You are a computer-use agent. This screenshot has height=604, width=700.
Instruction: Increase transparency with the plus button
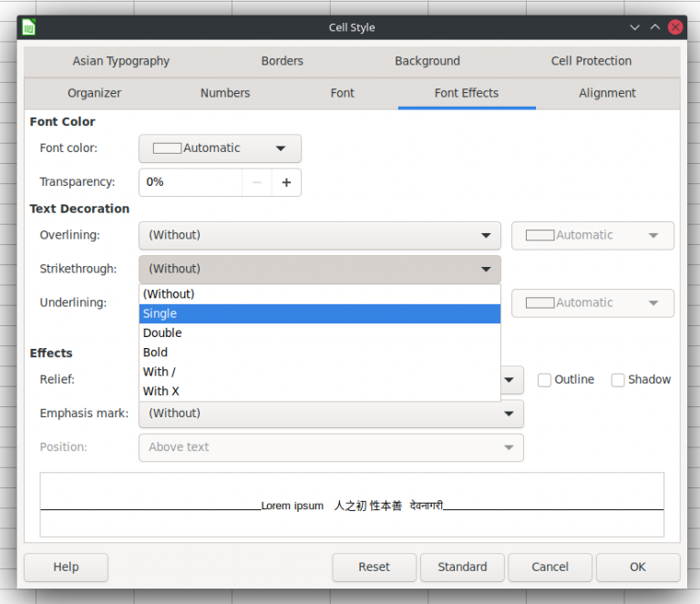coord(286,182)
